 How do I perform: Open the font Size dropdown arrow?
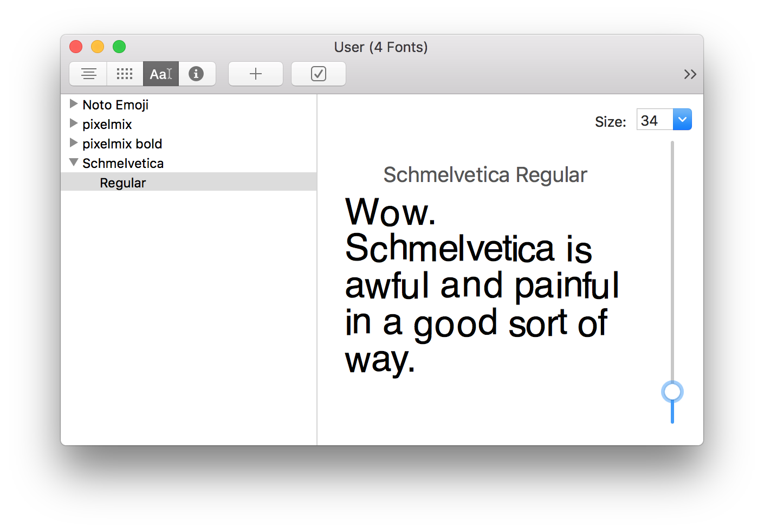[682, 119]
